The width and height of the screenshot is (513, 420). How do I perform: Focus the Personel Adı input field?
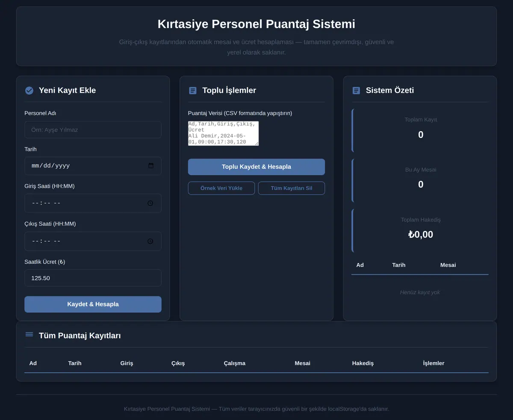[93, 130]
